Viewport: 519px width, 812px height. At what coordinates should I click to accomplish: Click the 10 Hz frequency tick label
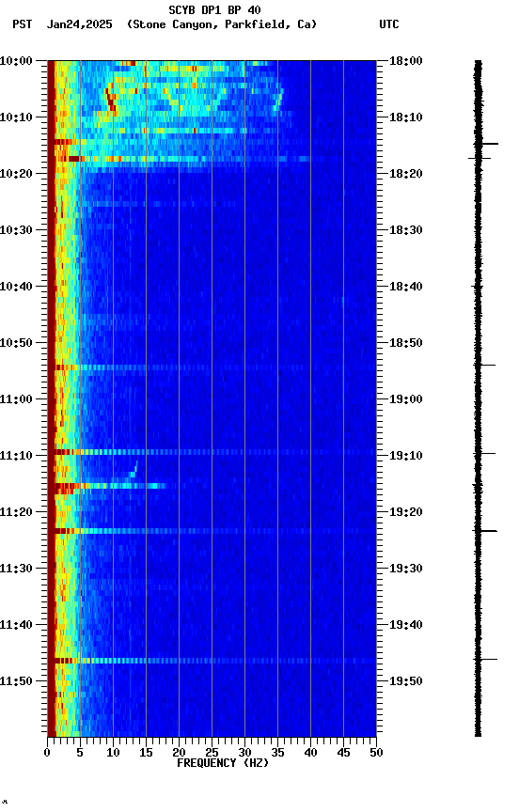tap(113, 753)
